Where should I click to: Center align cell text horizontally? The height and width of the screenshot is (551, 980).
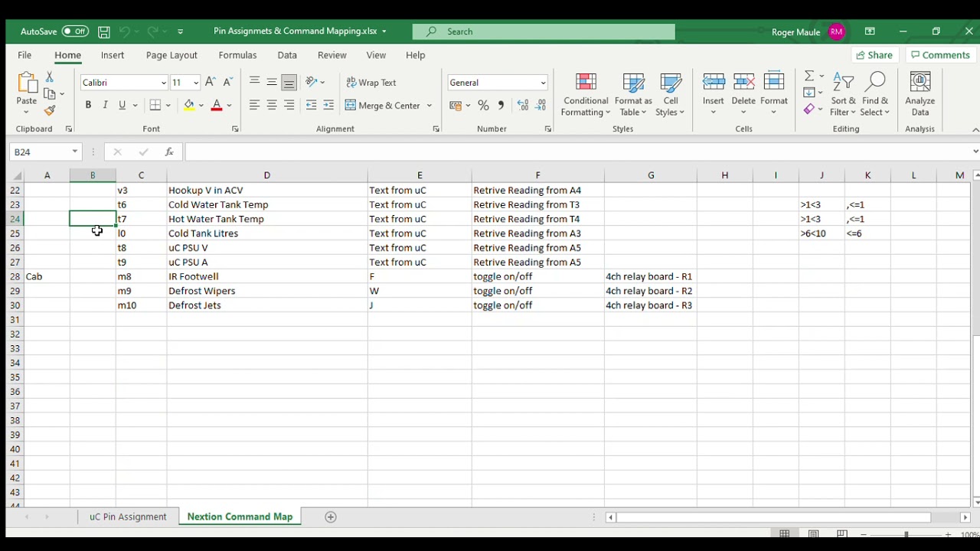[272, 105]
